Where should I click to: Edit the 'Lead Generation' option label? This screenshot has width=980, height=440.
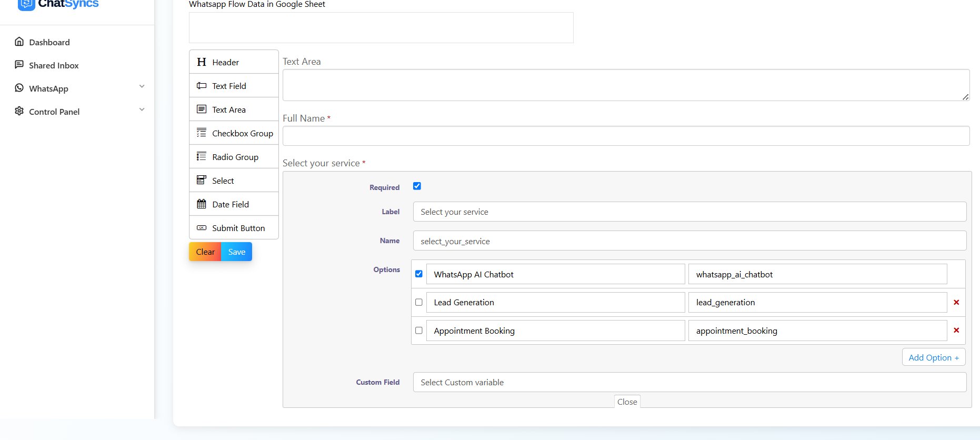pos(556,302)
